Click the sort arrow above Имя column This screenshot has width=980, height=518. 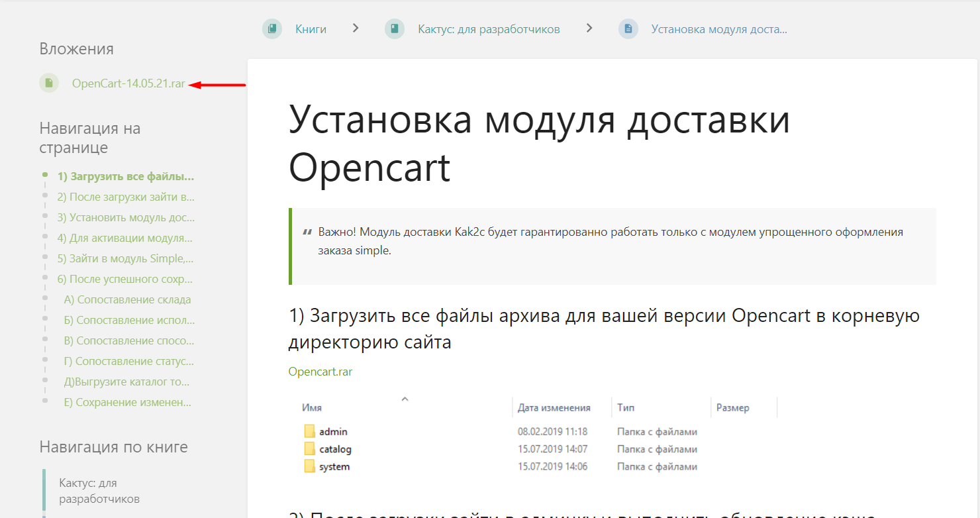(405, 399)
